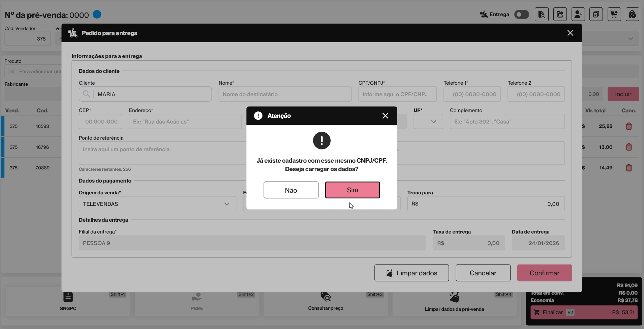Expand the UF state dropdown
The image size is (644, 329).
(428, 121)
